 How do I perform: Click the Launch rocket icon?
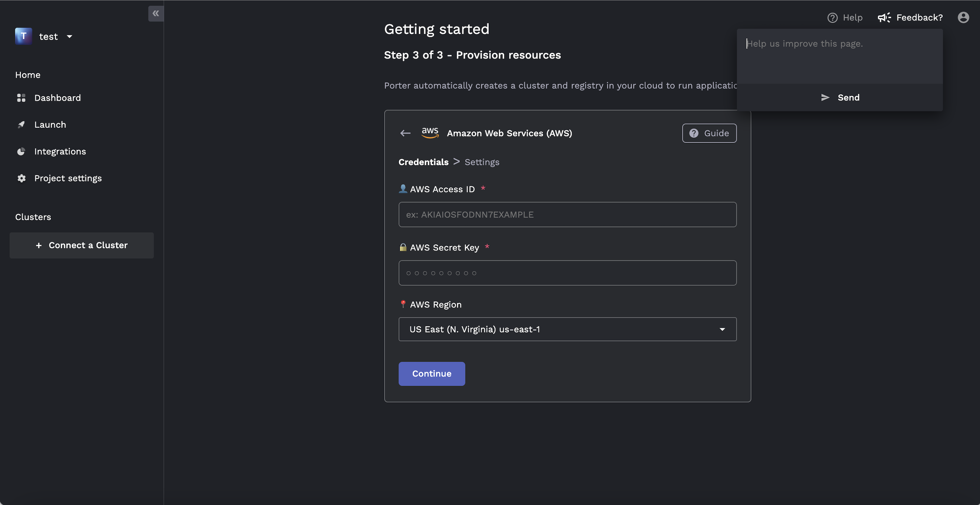pyautogui.click(x=21, y=125)
